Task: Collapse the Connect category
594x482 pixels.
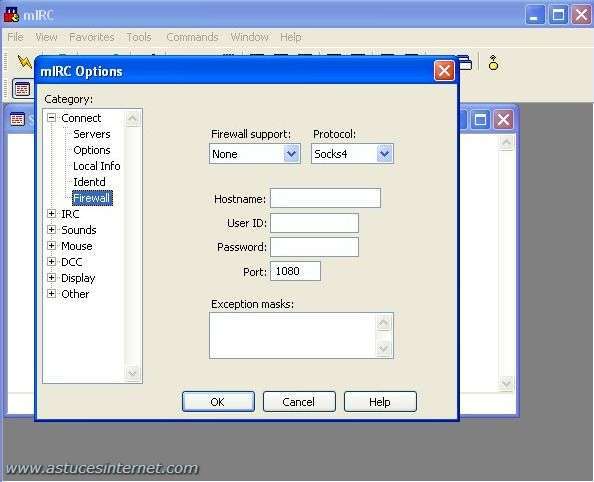Action: point(52,118)
